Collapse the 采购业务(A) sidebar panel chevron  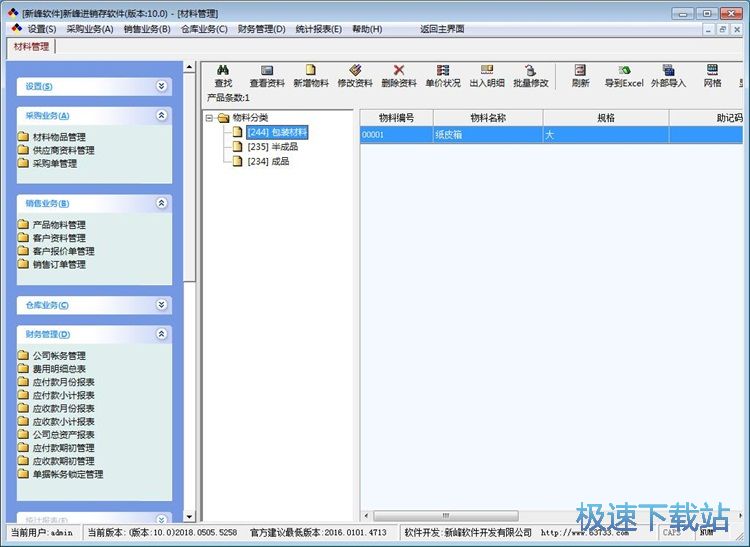tap(162, 115)
